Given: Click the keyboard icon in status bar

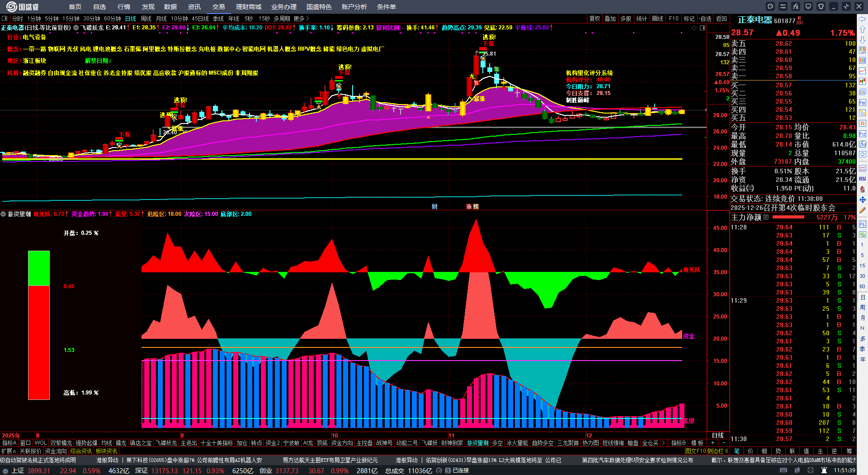Looking at the screenshot, I should click(x=783, y=470).
